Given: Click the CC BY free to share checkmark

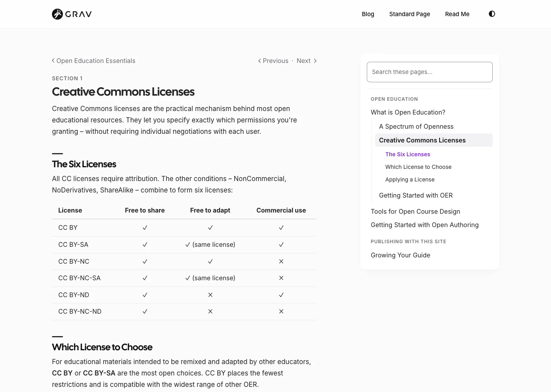Looking at the screenshot, I should [145, 227].
